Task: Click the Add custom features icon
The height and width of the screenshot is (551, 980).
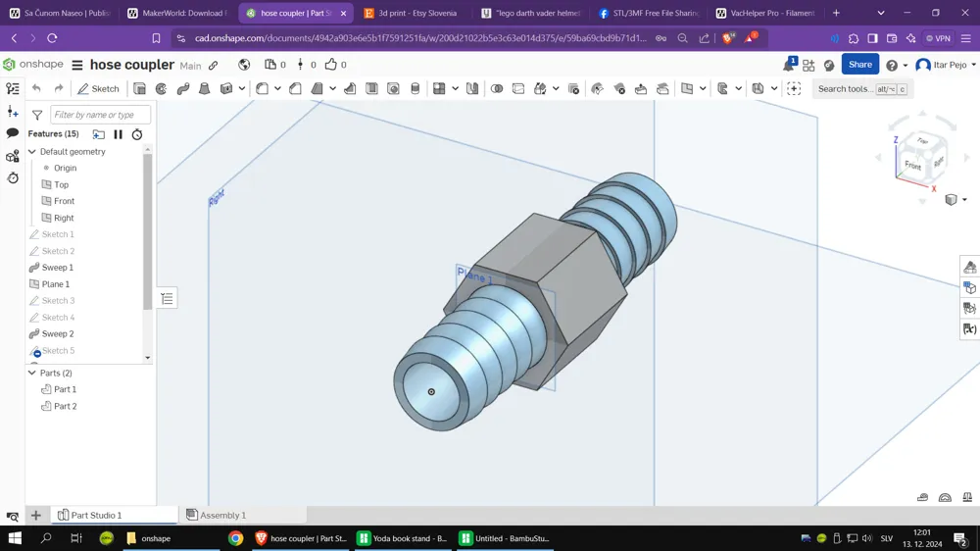Action: [x=794, y=89]
